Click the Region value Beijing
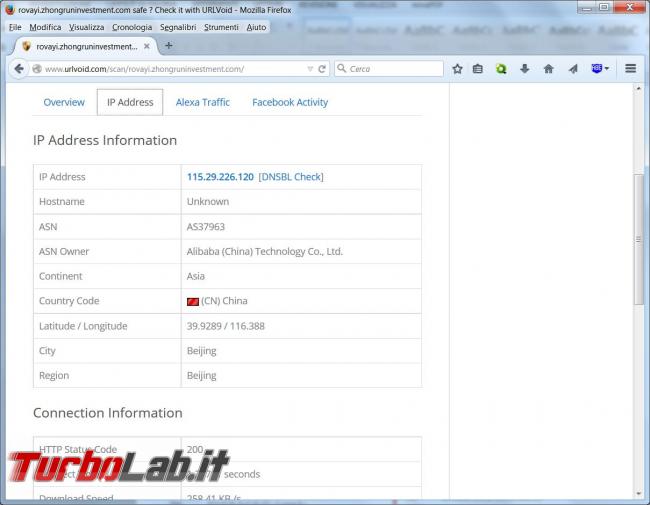650x505 pixels. (201, 376)
